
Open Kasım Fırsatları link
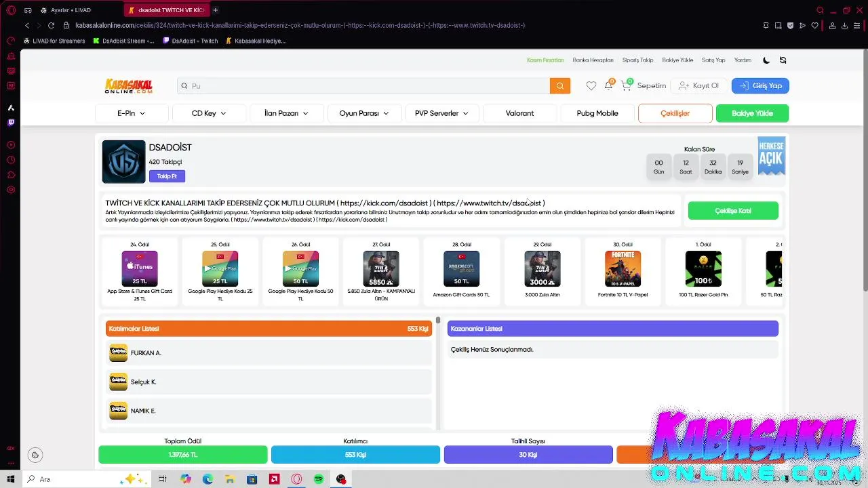click(545, 60)
